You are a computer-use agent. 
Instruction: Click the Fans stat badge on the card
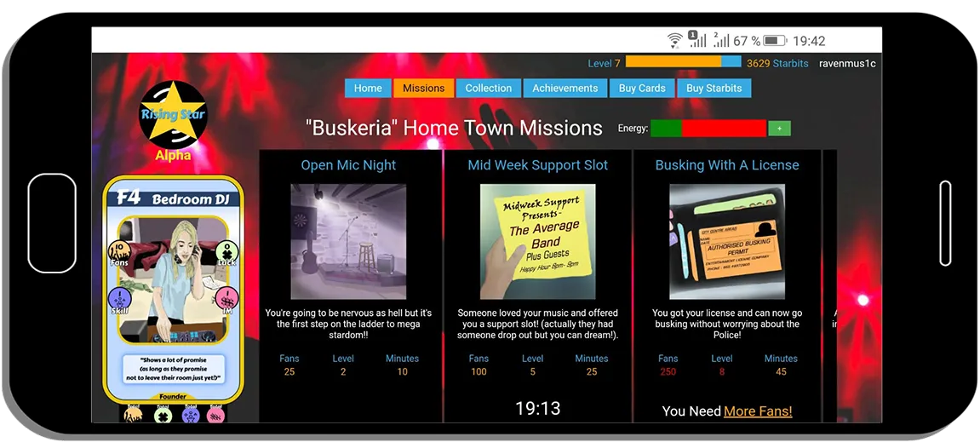[x=119, y=253]
